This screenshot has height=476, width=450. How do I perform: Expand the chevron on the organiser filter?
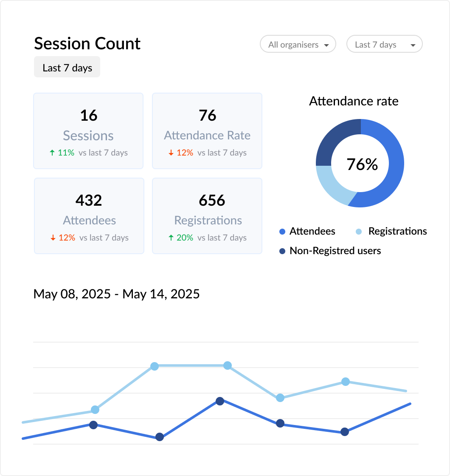326,44
